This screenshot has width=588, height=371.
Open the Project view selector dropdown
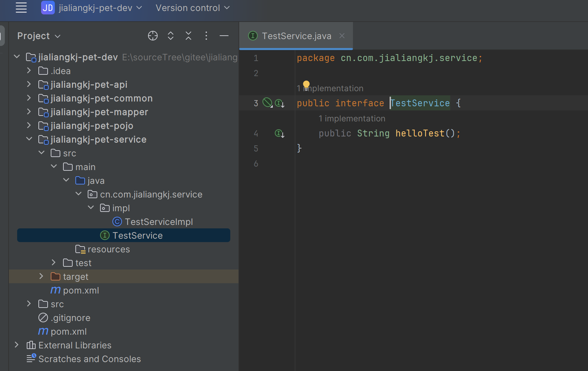tap(39, 36)
